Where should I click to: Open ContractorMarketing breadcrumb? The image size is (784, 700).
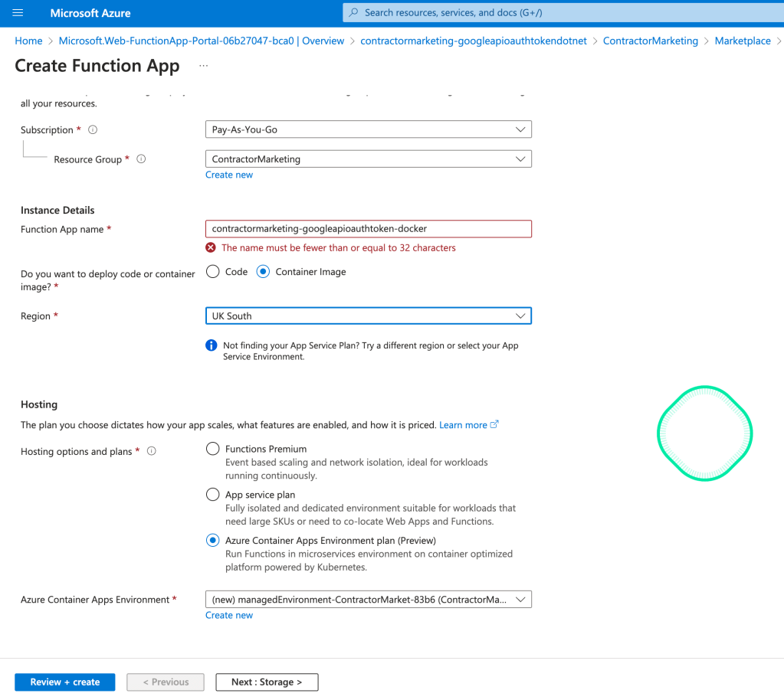click(651, 41)
